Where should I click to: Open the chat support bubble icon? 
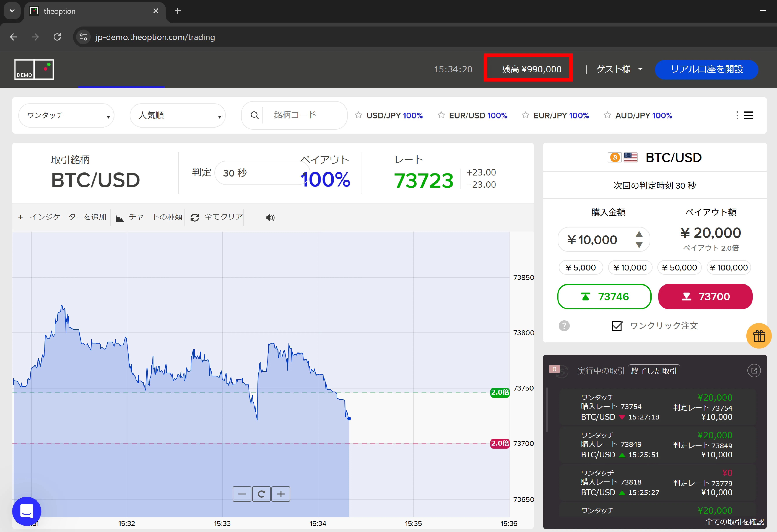click(x=27, y=511)
